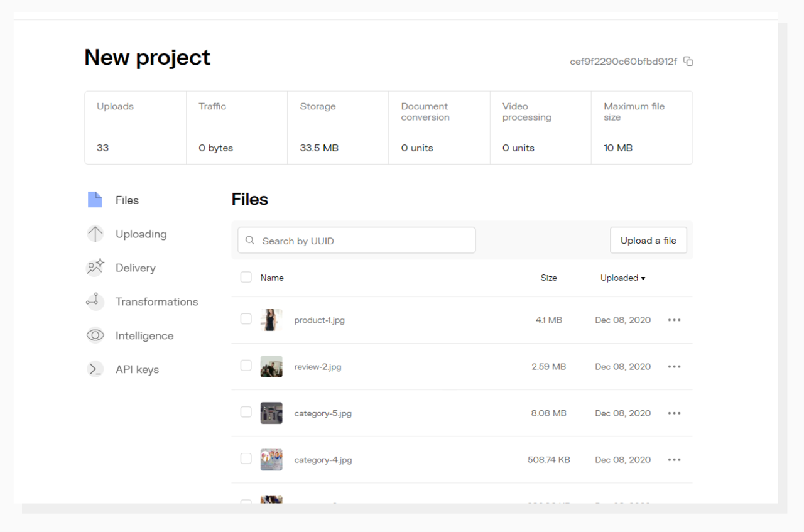The width and height of the screenshot is (804, 532).
Task: Select the Transformations node icon
Action: 95,301
